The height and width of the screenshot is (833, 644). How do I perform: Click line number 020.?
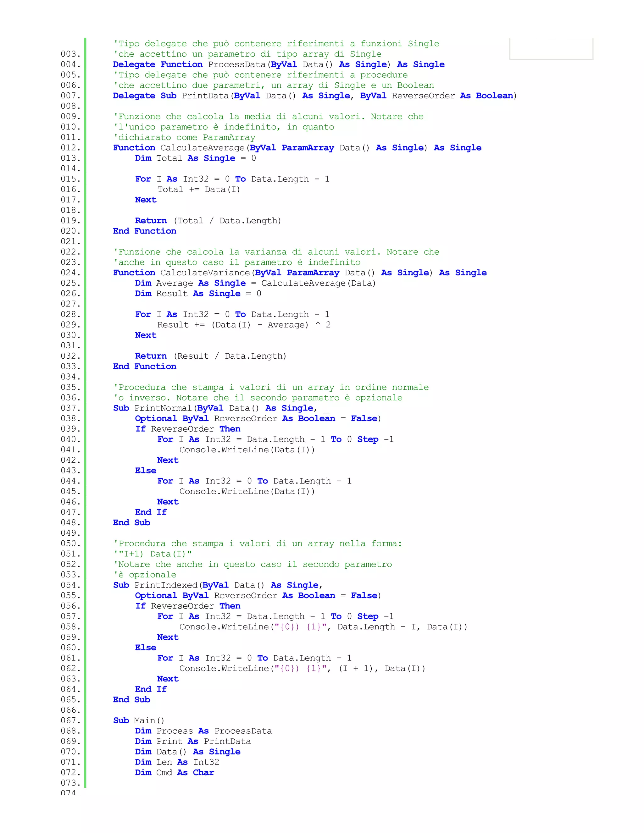pyautogui.click(x=70, y=231)
